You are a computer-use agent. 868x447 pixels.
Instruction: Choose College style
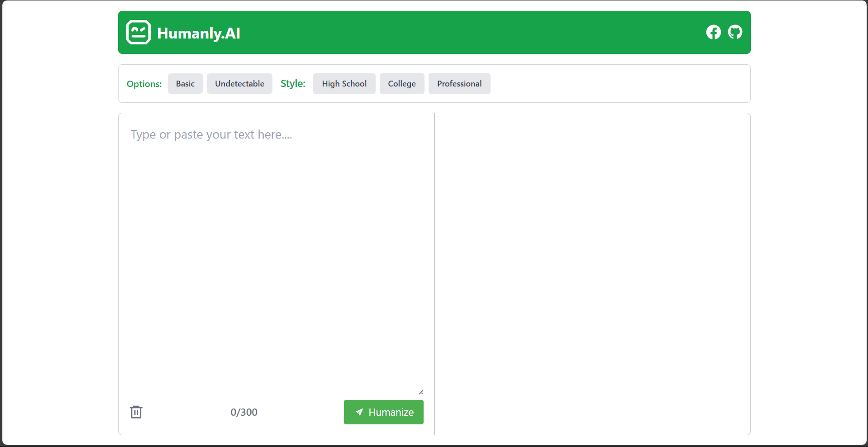402,84
